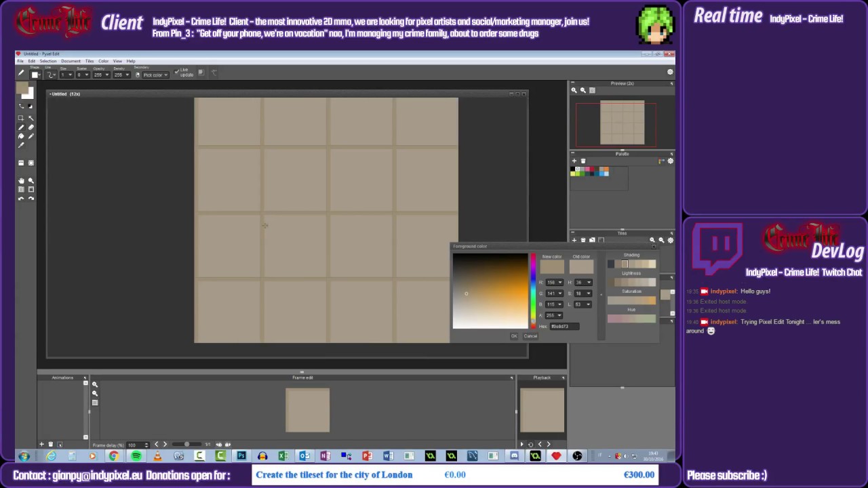
Task: Collapse the color dialog side panel arrow
Action: tap(601, 295)
